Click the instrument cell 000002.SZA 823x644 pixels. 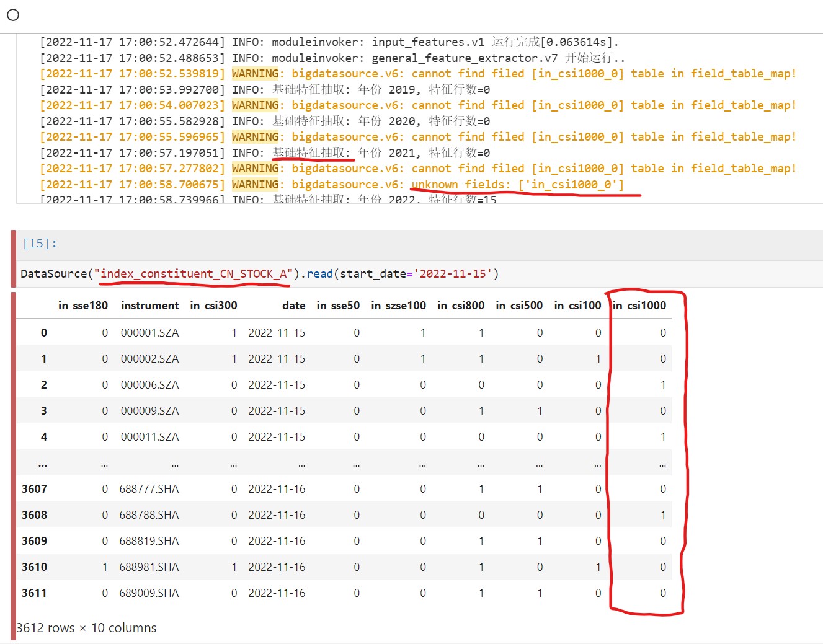149,359
